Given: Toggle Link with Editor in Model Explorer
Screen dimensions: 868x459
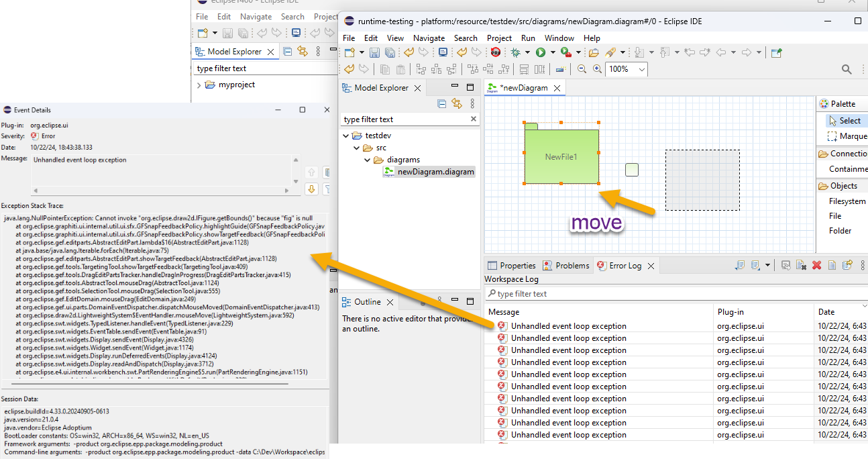Looking at the screenshot, I should (x=457, y=103).
